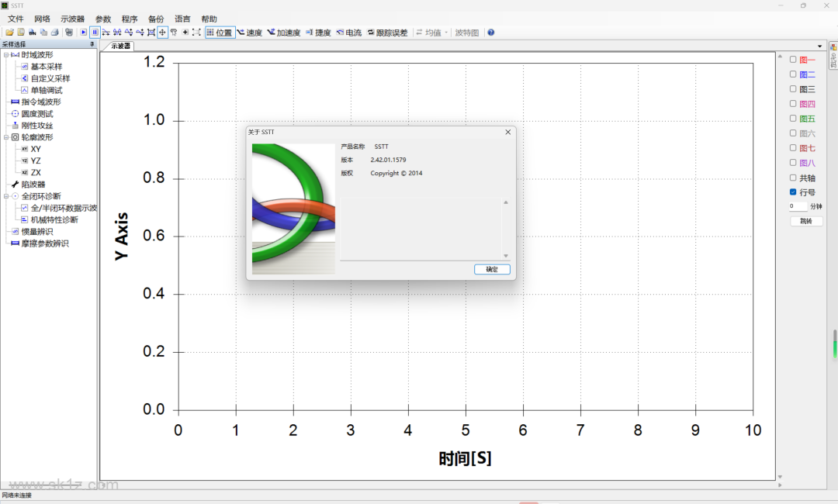Enable the 图三 checkbox
838x504 pixels.
coord(793,89)
